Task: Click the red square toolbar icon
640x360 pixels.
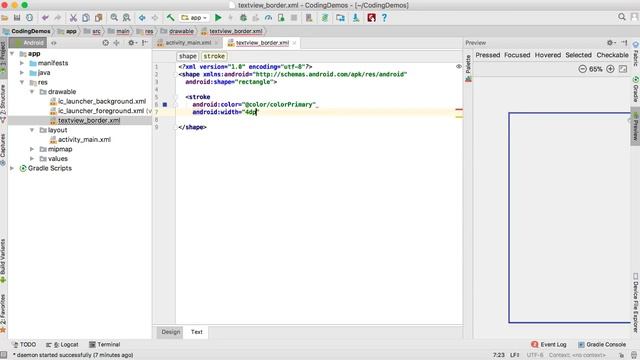Action: click(x=371, y=18)
